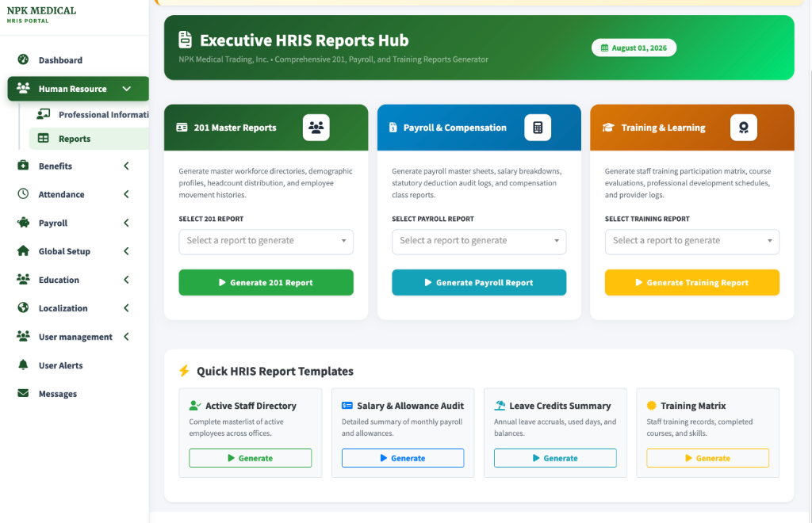Click the Active Staff Directory user-check icon

pyautogui.click(x=195, y=406)
